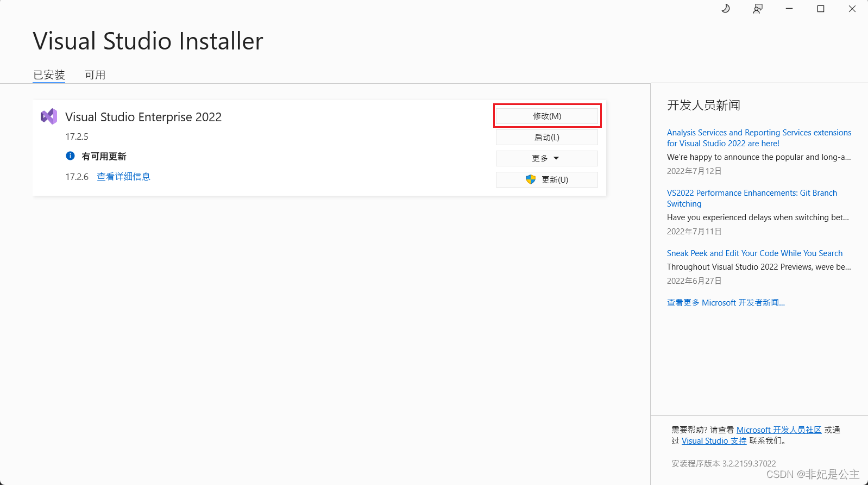Image resolution: width=868 pixels, height=485 pixels.
Task: Open Microsoft 开发人员社区 link
Action: tap(779, 430)
